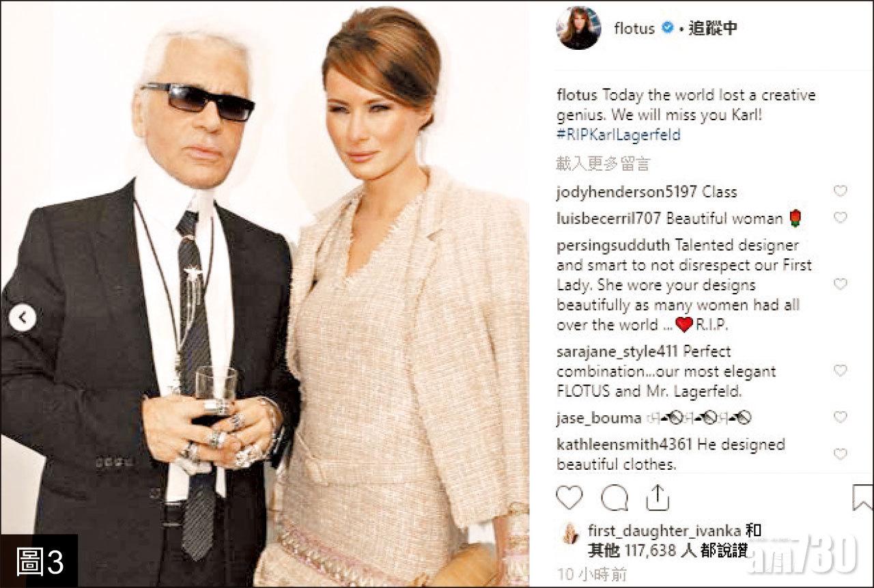Like jase_bouma's comment heart
The image size is (874, 588).
click(840, 417)
